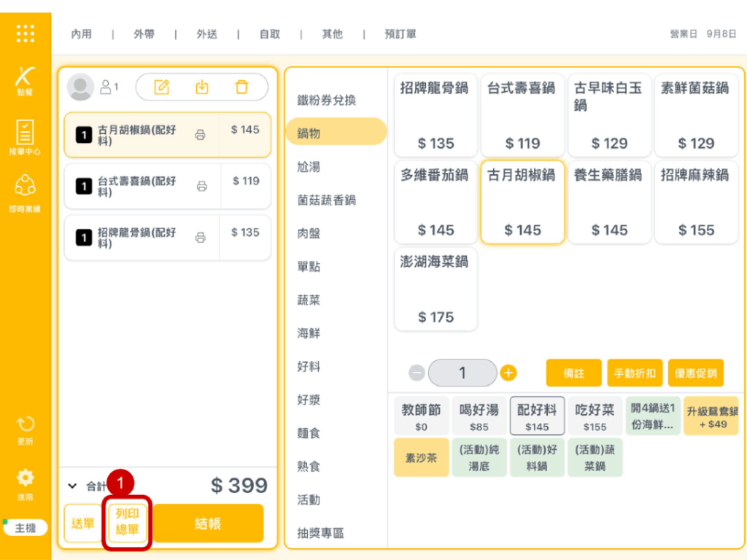The height and width of the screenshot is (560, 747).
Task: Open 掛單中心 held orders icon
Action: click(25, 136)
